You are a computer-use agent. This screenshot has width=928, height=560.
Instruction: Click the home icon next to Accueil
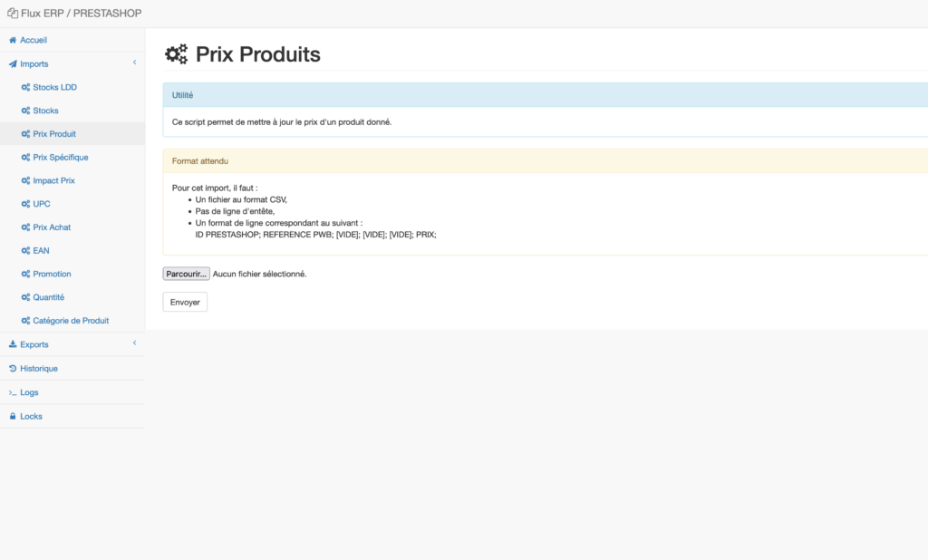coord(12,40)
